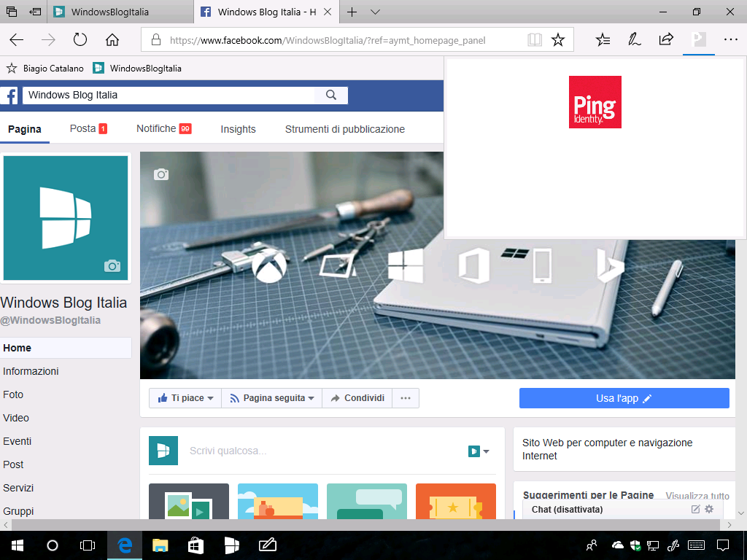Select the Pagina tab
This screenshot has width=747, height=560.
[x=25, y=129]
